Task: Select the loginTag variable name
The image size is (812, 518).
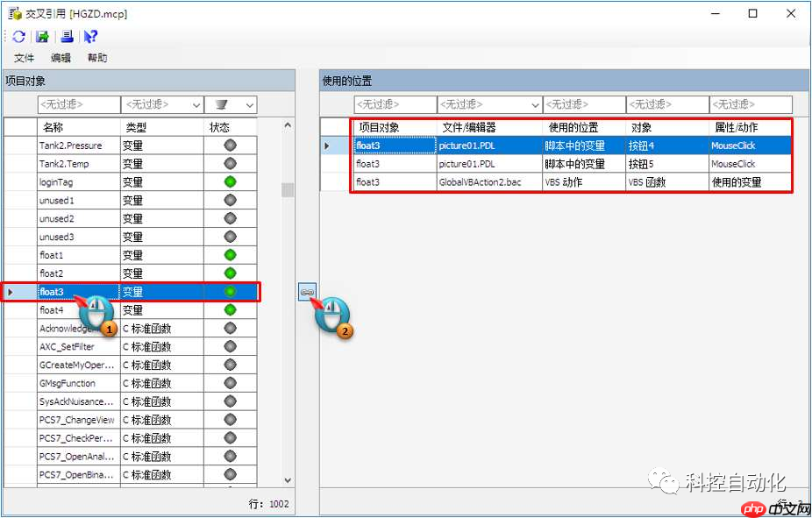Action: click(56, 182)
